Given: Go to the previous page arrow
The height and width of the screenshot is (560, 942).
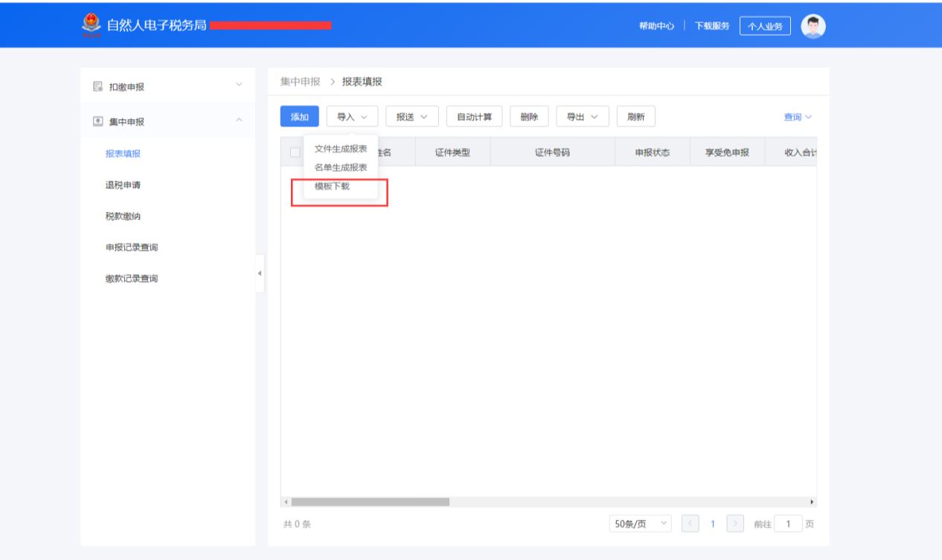Looking at the screenshot, I should click(690, 524).
